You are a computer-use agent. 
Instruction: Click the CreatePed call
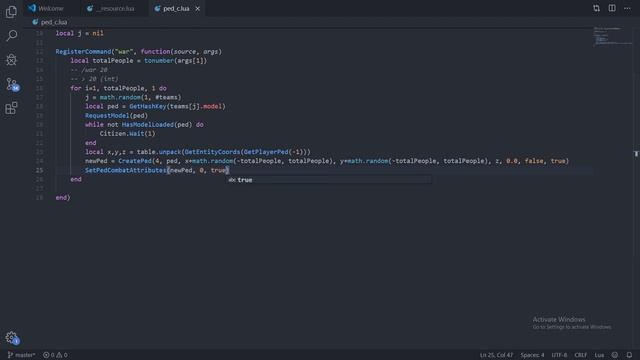[x=135, y=161]
